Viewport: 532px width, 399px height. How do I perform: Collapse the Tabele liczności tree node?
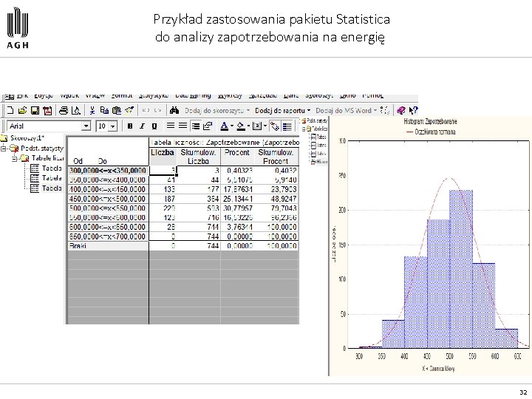click(x=15, y=158)
